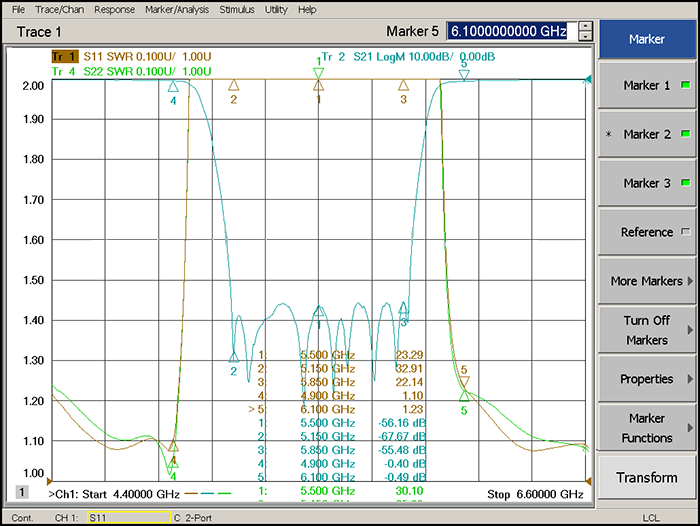Click teal marker 3 triangle on S21 trace
Image resolution: width=700 pixels, height=526 pixels.
(x=404, y=308)
